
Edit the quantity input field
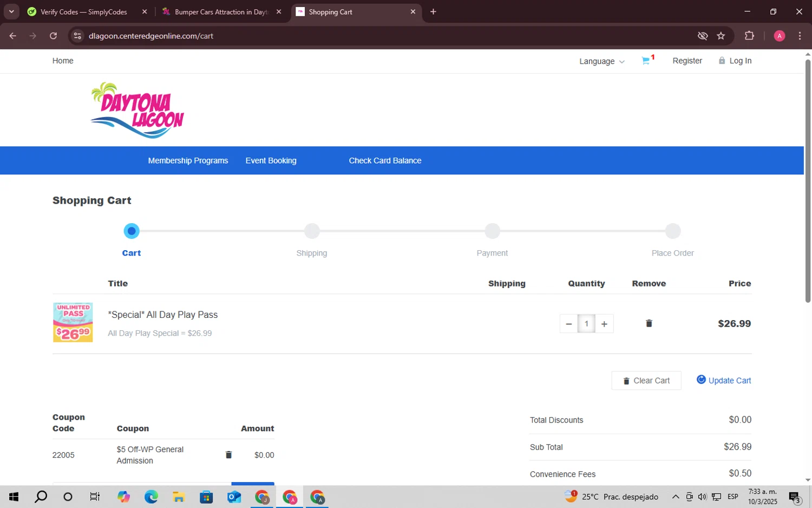(x=586, y=324)
